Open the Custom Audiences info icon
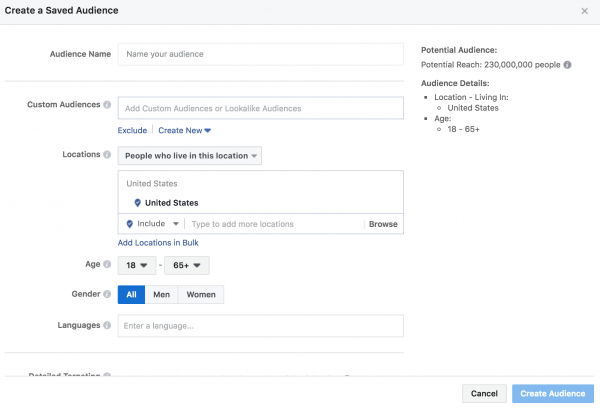The width and height of the screenshot is (600, 409). tap(107, 104)
